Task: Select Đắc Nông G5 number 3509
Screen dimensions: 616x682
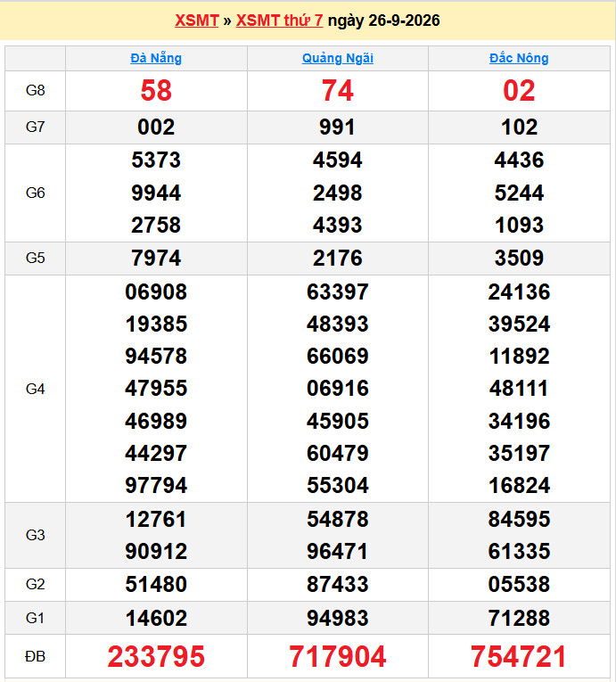Action: pos(519,258)
